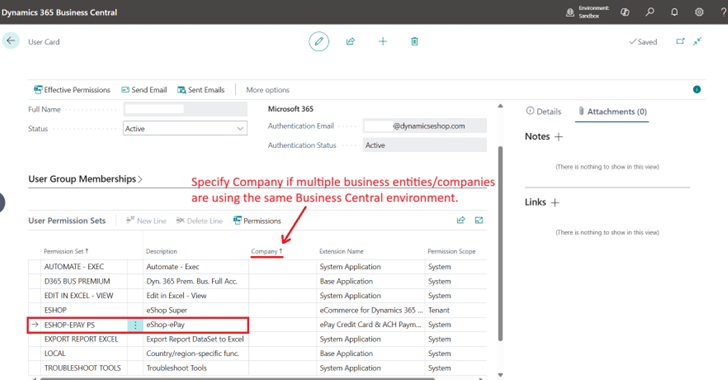Switch to the Details tab
Viewport: 728px width, 380px height.
click(x=543, y=111)
